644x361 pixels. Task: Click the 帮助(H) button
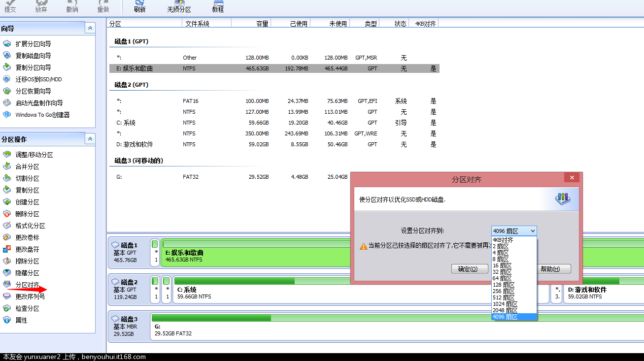[x=552, y=269]
